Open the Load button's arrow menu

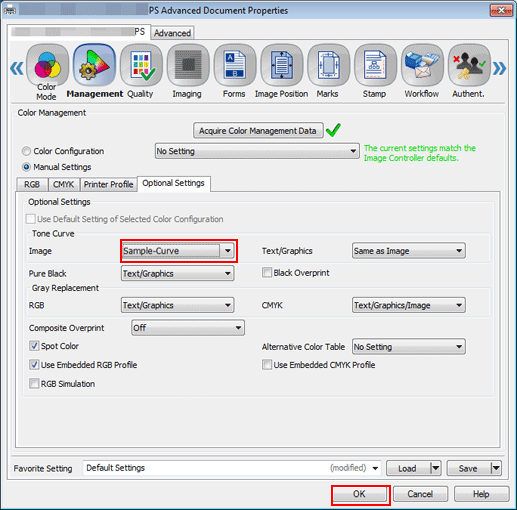(436, 468)
